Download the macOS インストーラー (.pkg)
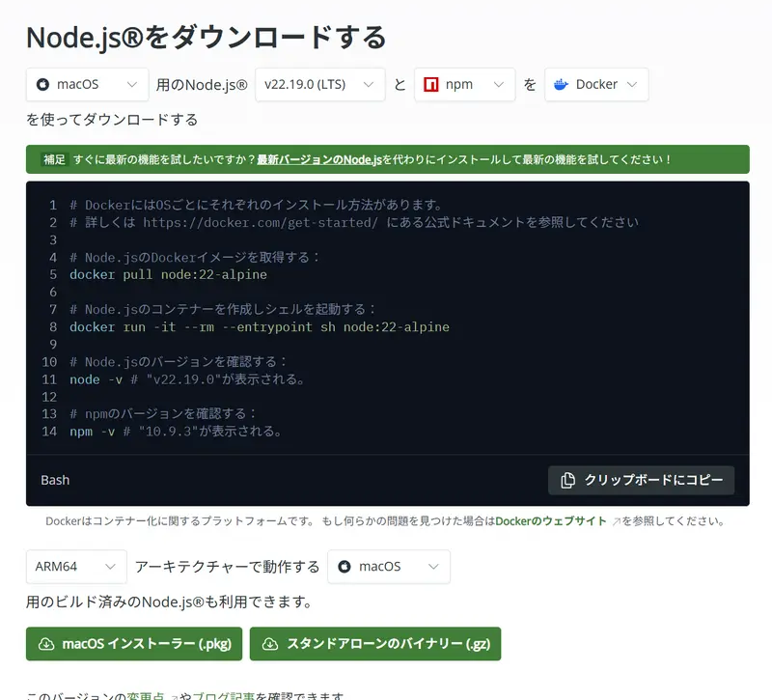 [x=134, y=644]
